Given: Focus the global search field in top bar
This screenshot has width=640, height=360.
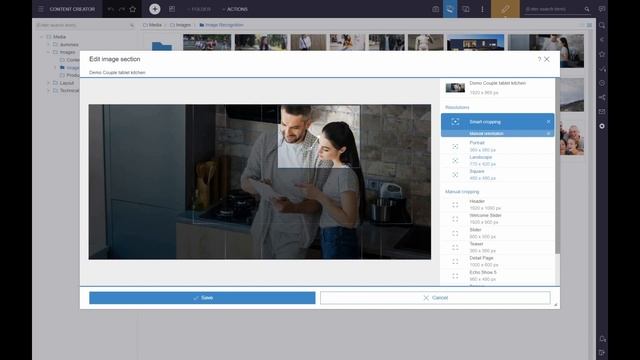Looking at the screenshot, I should tap(553, 9).
